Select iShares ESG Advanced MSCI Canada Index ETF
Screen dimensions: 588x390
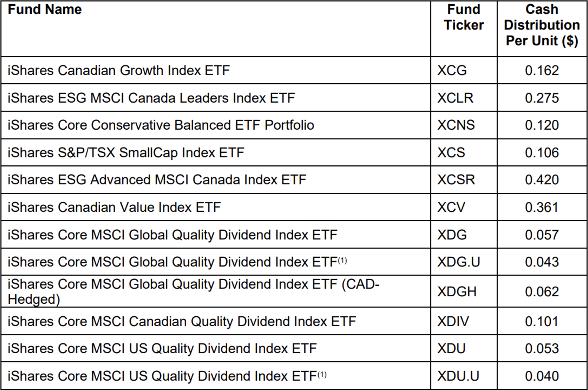tap(157, 180)
